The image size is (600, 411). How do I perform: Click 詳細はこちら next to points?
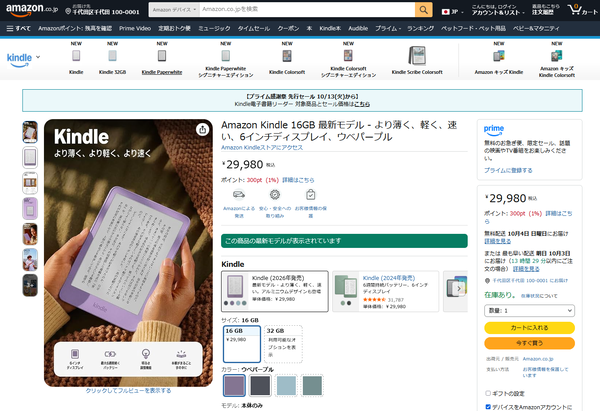298,180
